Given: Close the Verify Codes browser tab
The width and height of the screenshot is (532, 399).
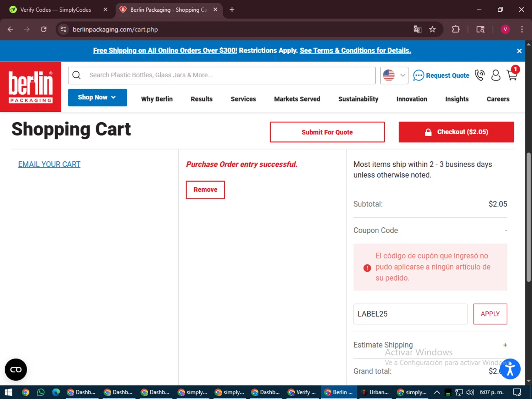Looking at the screenshot, I should [x=105, y=10].
